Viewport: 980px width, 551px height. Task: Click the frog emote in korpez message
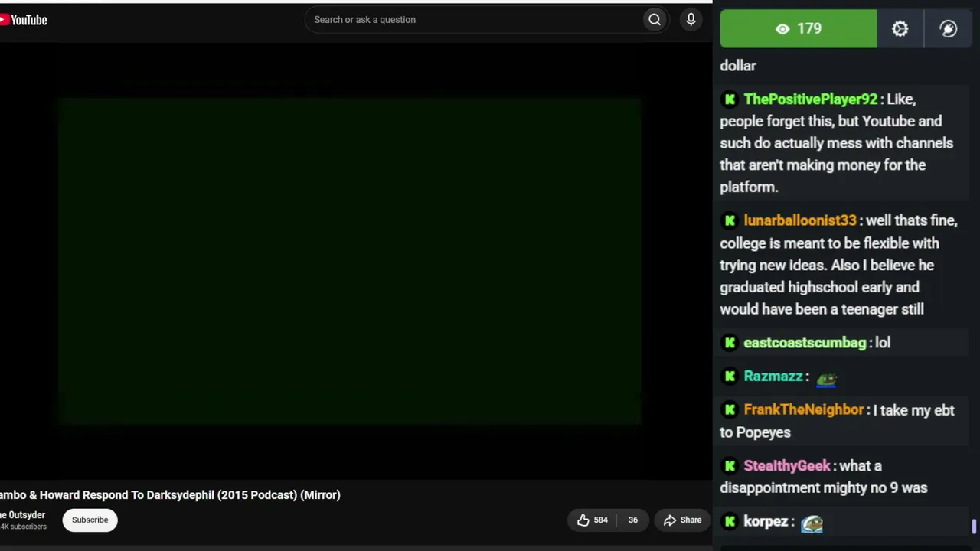[812, 523]
